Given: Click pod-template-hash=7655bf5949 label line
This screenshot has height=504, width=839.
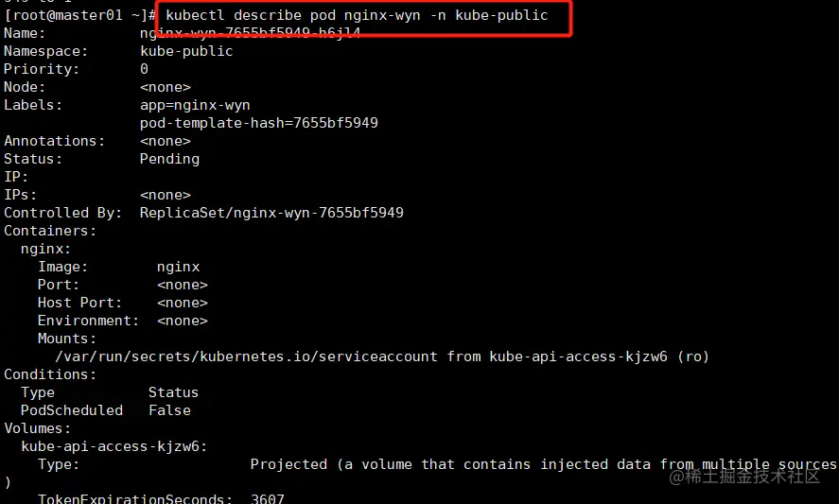Looking at the screenshot, I should point(259,123).
